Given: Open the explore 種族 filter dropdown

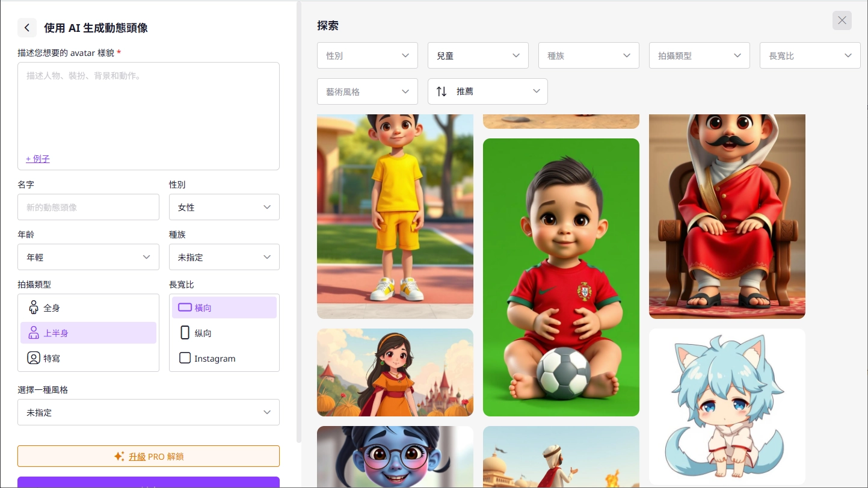Looking at the screenshot, I should pos(589,55).
